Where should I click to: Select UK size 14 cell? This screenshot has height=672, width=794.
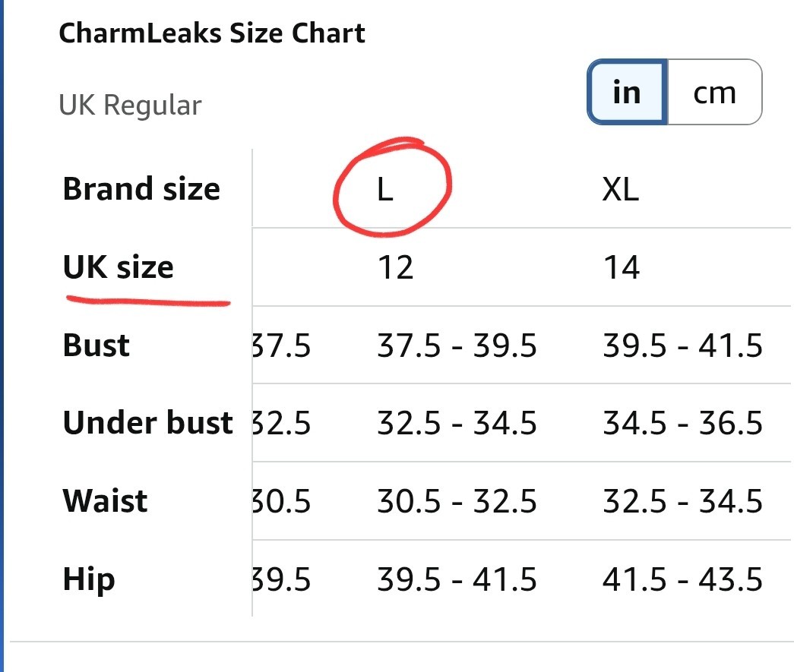tap(621, 268)
